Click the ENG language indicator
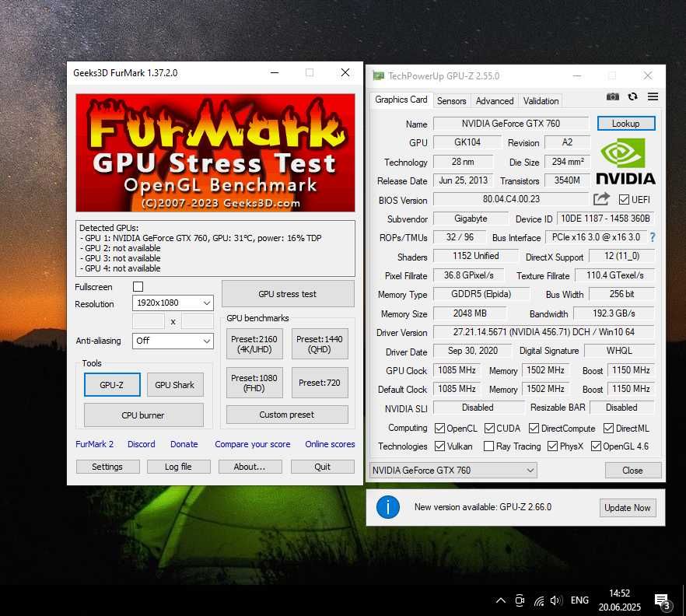This screenshot has width=686, height=616. click(x=579, y=600)
